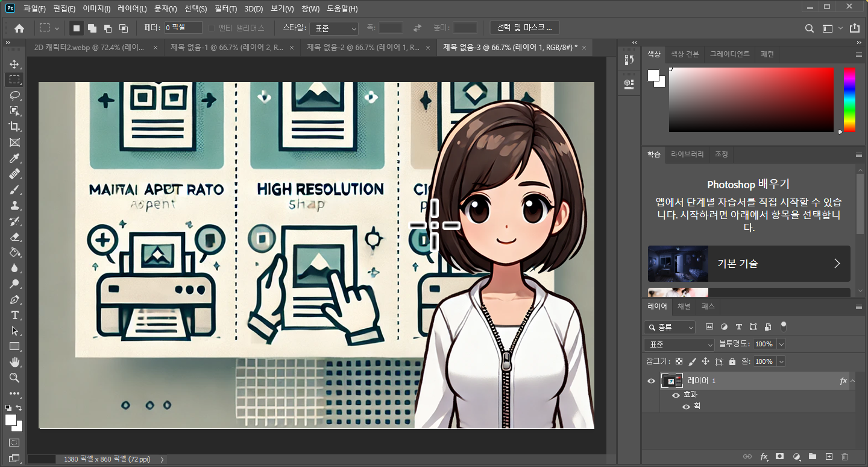Select the Zoom tool
Image resolution: width=868 pixels, height=467 pixels.
coord(14,378)
